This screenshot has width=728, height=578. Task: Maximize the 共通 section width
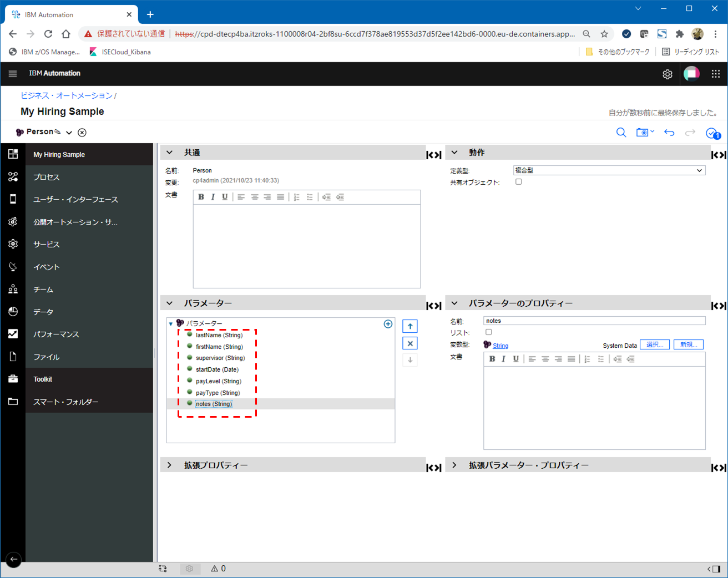434,155
